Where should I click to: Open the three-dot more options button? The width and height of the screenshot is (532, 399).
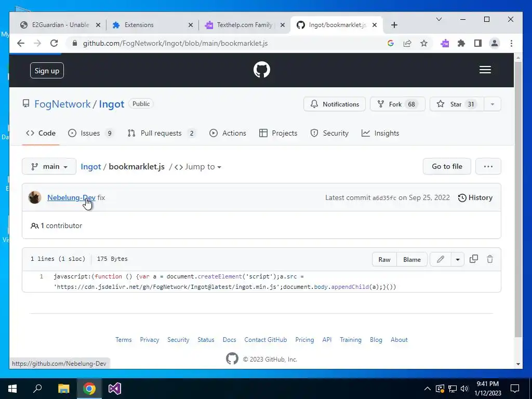(488, 166)
